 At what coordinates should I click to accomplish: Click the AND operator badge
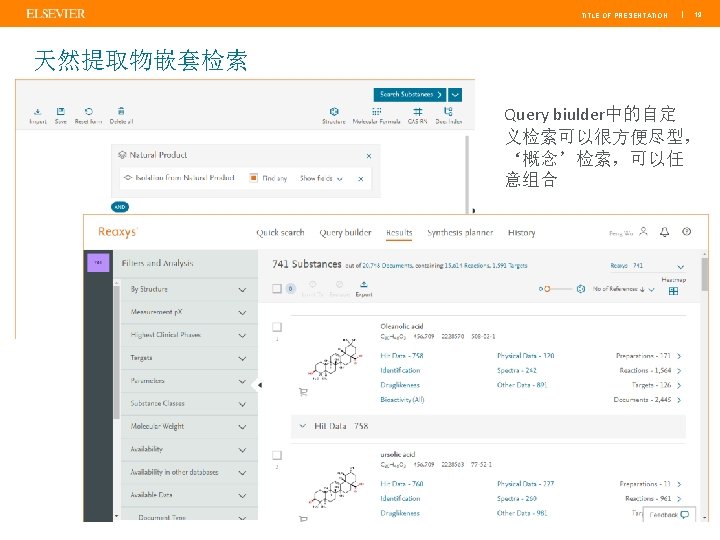click(x=120, y=207)
